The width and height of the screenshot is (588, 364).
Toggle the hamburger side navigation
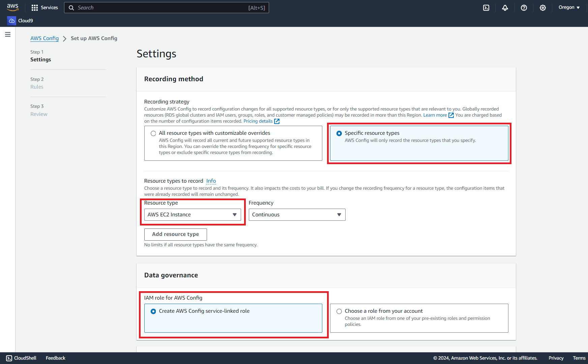click(x=8, y=34)
